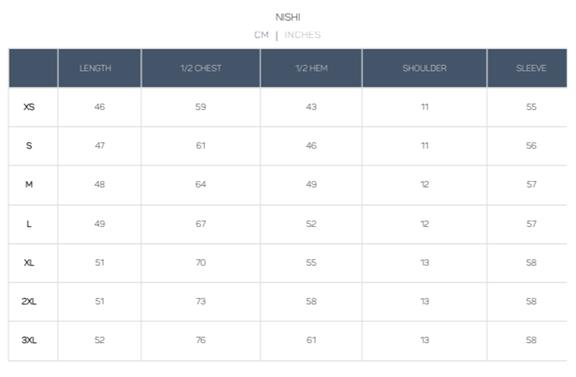Screen dimensions: 576x377
Task: Click the NISHI title text
Action: (x=288, y=17)
